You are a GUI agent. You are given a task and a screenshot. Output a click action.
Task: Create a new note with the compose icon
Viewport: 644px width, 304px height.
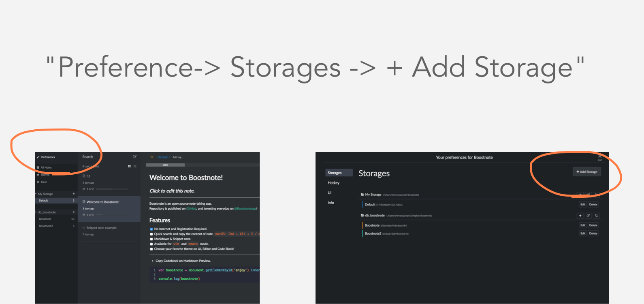[135, 157]
